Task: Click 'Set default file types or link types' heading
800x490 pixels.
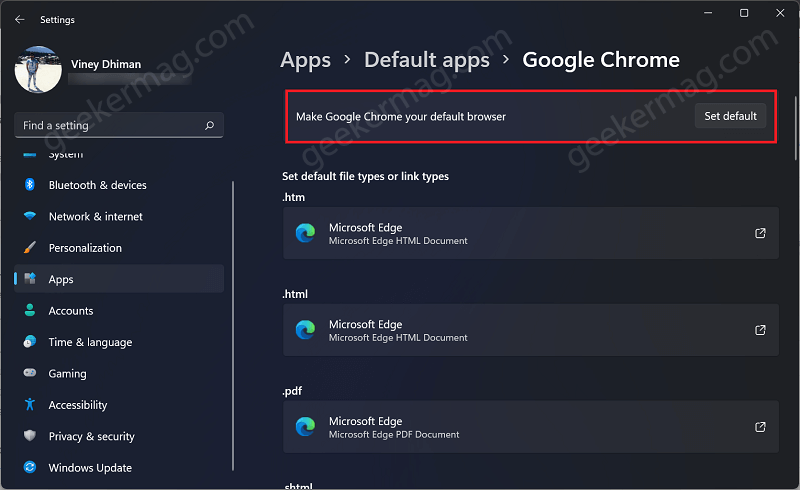Action: point(365,176)
